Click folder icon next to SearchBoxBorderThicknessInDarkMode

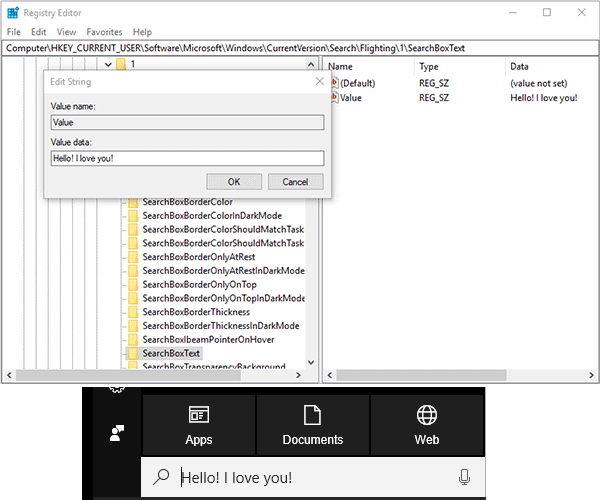click(133, 326)
